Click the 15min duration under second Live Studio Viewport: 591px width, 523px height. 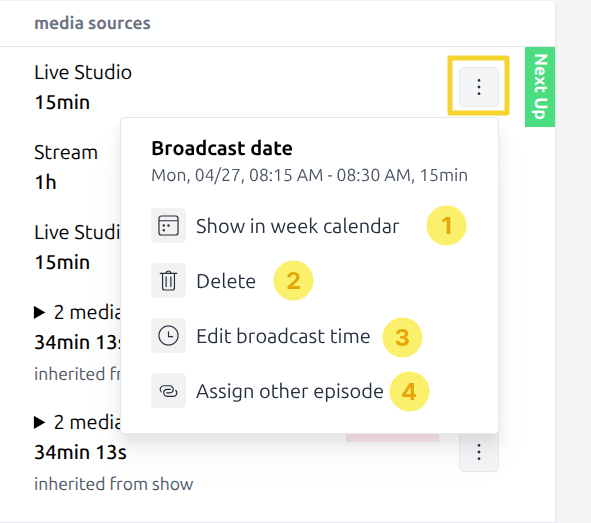click(62, 262)
